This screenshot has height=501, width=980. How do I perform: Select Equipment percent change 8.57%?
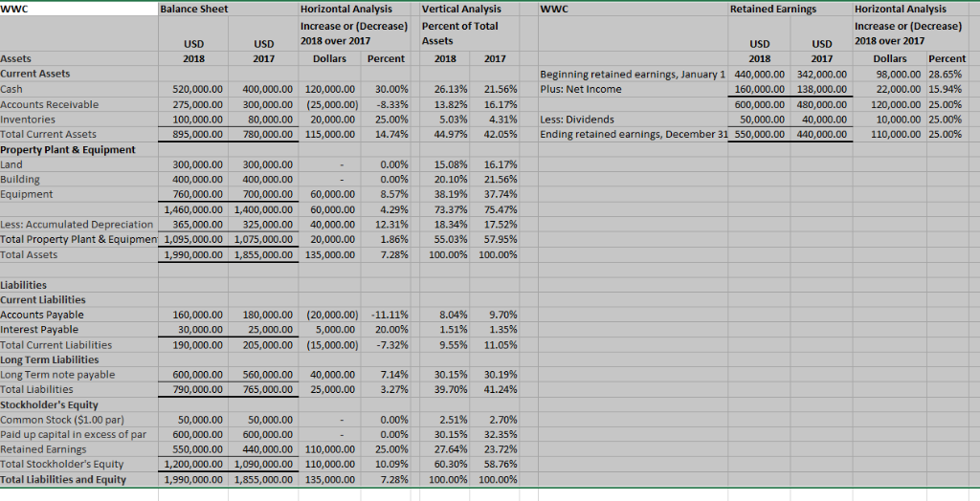click(x=394, y=195)
